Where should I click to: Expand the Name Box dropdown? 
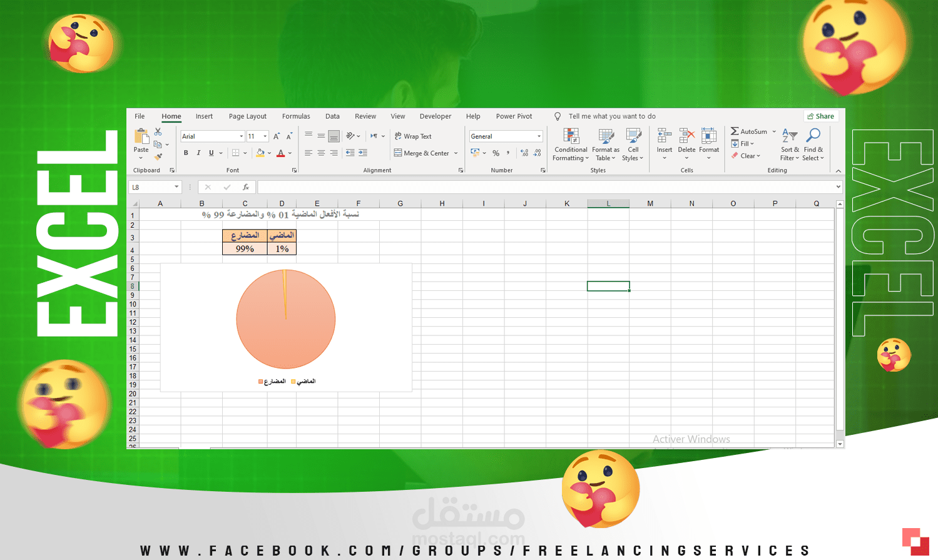click(x=176, y=187)
